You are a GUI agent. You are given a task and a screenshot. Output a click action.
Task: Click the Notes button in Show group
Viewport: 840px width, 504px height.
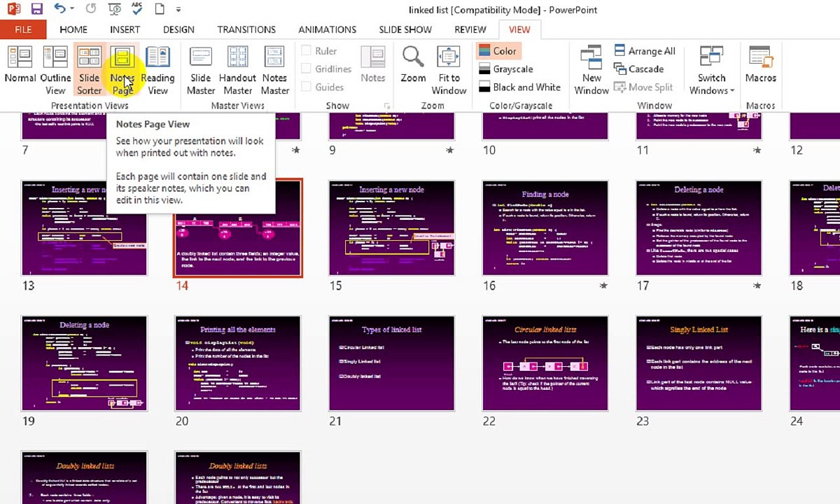point(372,65)
